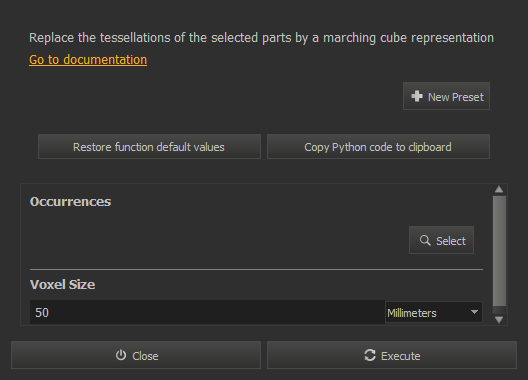Click into the Voxel Size value field
Image resolution: width=528 pixels, height=380 pixels.
[207, 312]
